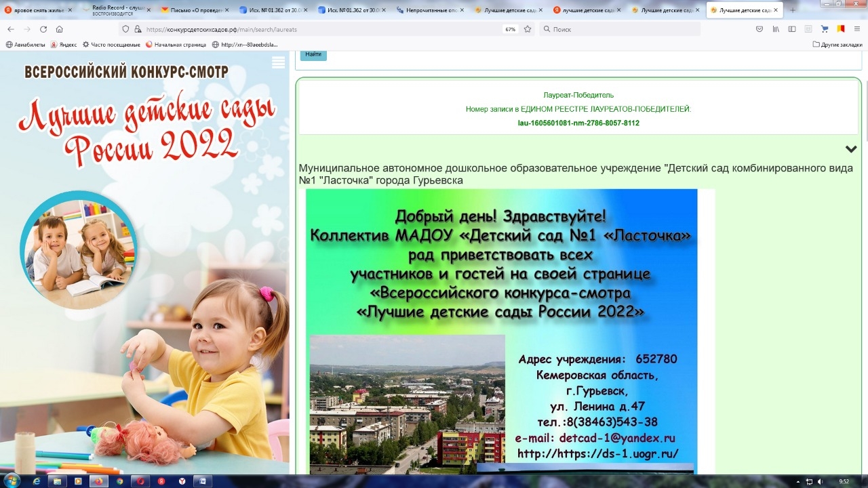Reload the current page
Screen dimensions: 868x488
43,29
